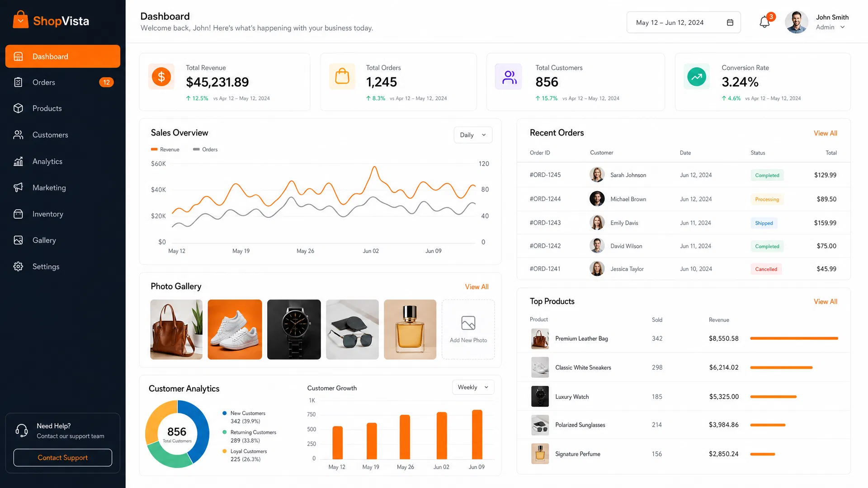The image size is (868, 488).
Task: Expand the Daily dropdown in Sales Overview
Action: (x=473, y=135)
